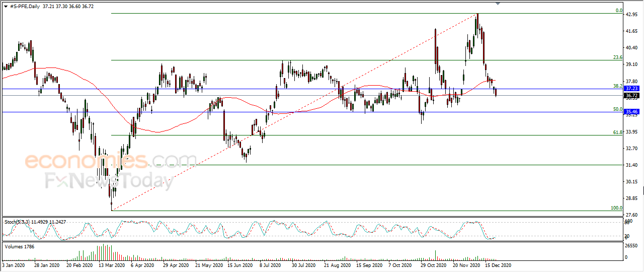The height and width of the screenshot is (272, 644).
Task: Click the black 36.72 current price label
Action: tap(631, 95)
